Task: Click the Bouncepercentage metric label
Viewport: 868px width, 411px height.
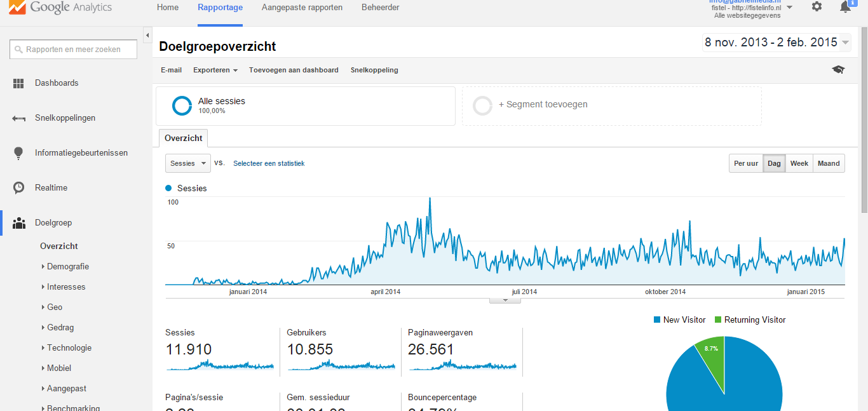Action: click(442, 398)
